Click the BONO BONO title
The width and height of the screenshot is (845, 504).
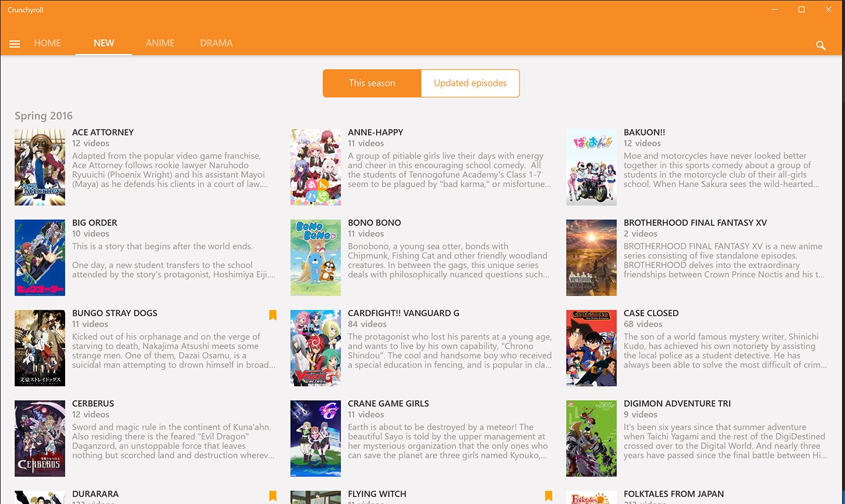[x=374, y=223]
